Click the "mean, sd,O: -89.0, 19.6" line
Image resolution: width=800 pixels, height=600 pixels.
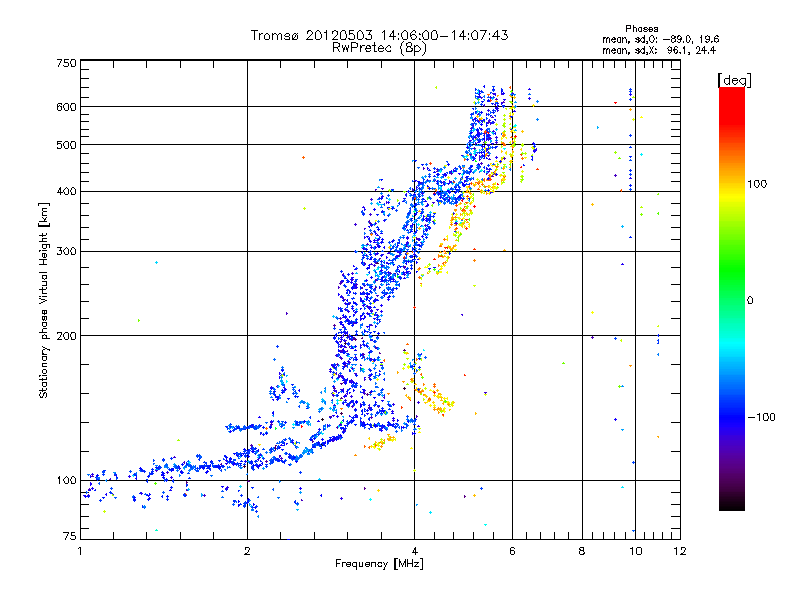(x=661, y=39)
